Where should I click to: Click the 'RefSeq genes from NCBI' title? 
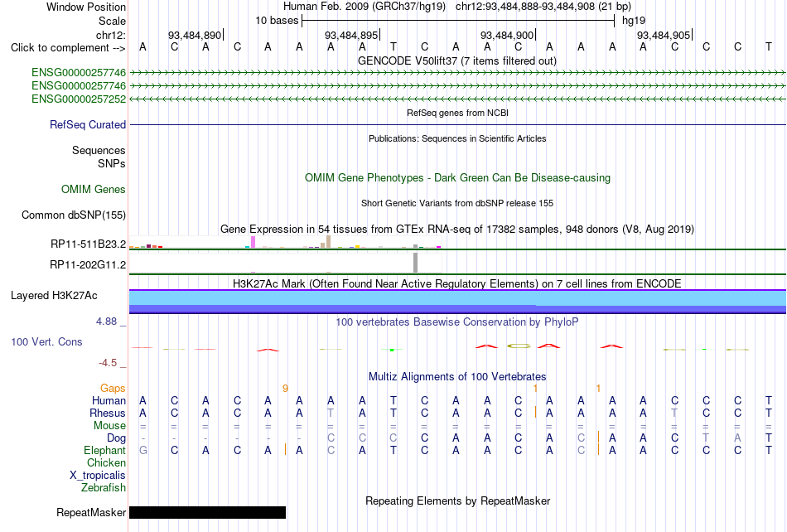(x=458, y=113)
